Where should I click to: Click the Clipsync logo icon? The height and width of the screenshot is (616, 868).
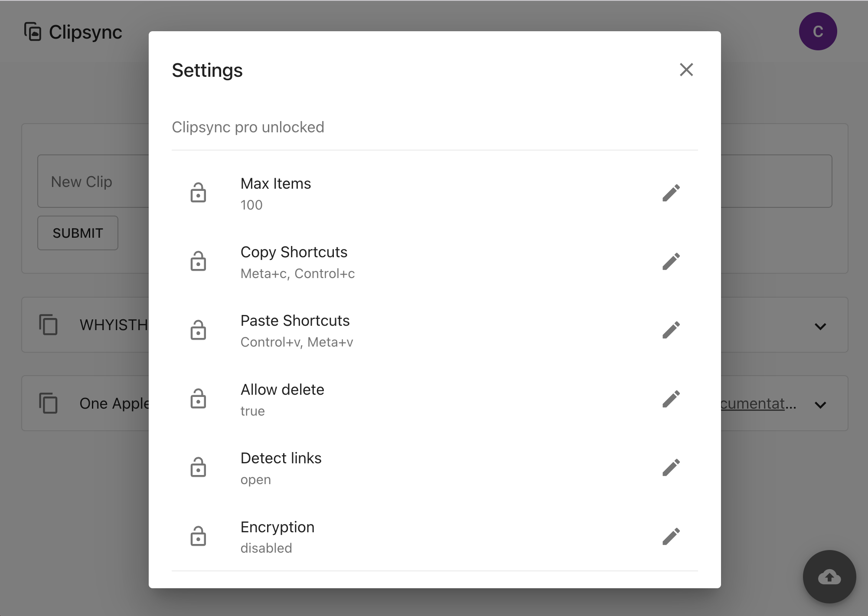click(x=33, y=32)
